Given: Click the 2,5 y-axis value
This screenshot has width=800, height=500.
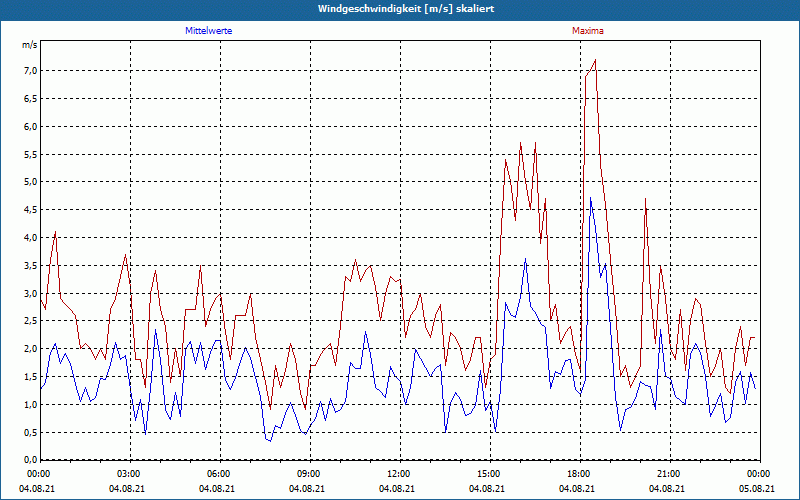Looking at the screenshot, I should click(x=30, y=321).
